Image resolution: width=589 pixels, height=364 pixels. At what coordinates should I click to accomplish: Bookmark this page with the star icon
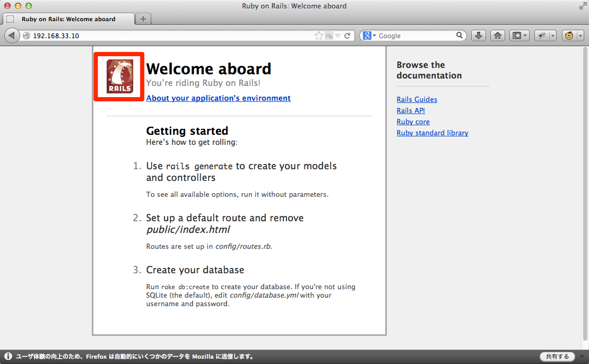[x=318, y=36]
